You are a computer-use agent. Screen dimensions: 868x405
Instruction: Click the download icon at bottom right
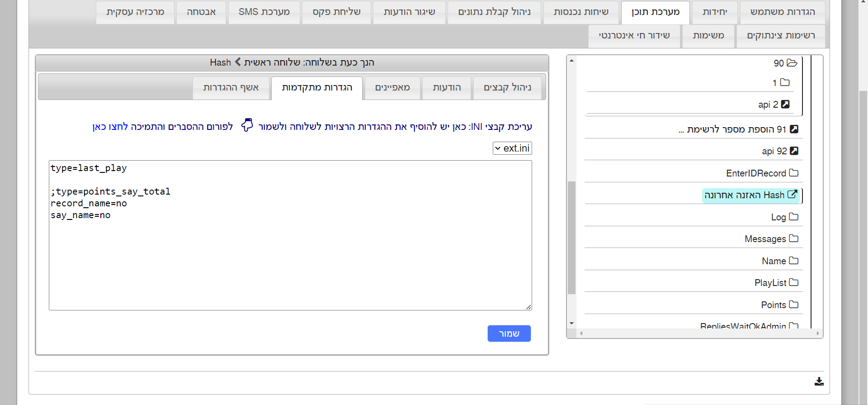pos(819,381)
